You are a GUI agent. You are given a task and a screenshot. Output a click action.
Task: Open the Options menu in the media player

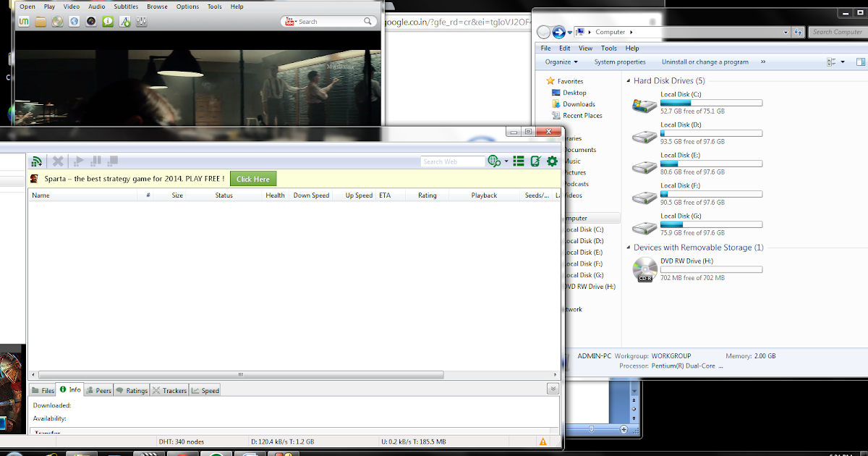click(x=187, y=7)
